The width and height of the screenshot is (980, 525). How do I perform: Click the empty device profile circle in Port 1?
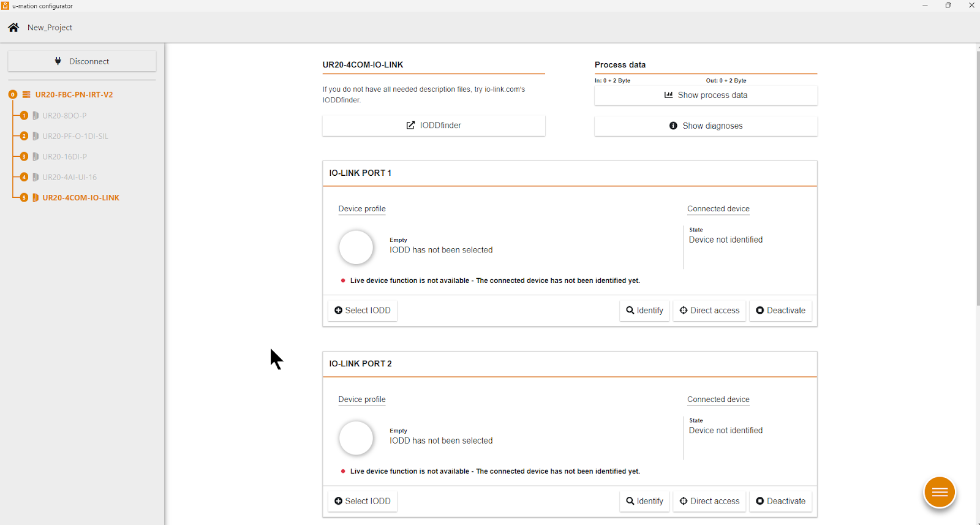point(356,247)
